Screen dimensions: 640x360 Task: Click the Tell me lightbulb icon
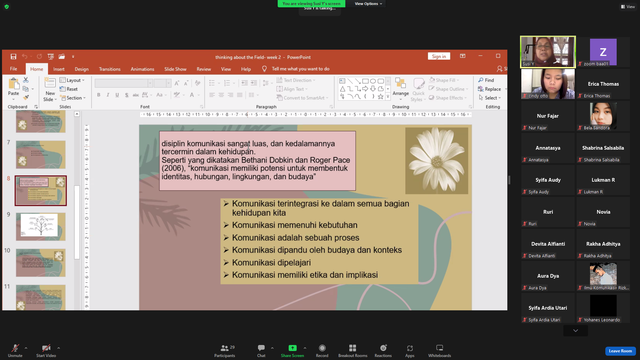[264, 69]
